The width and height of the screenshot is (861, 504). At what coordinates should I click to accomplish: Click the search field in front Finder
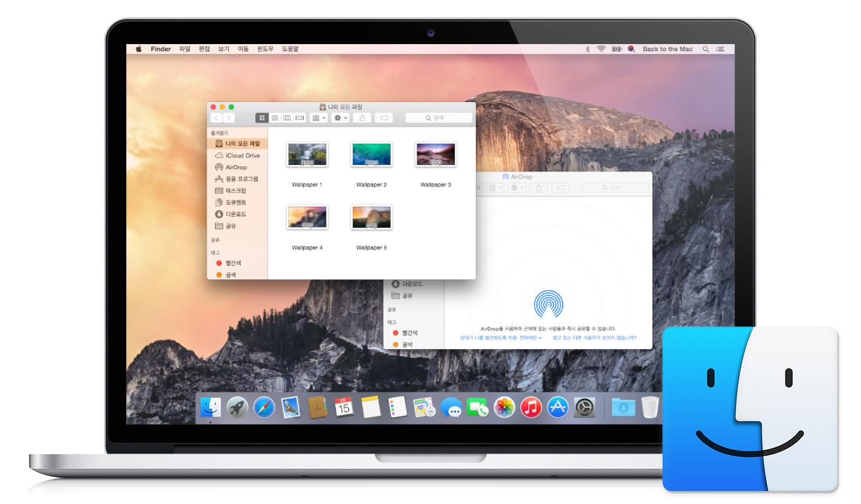(439, 118)
